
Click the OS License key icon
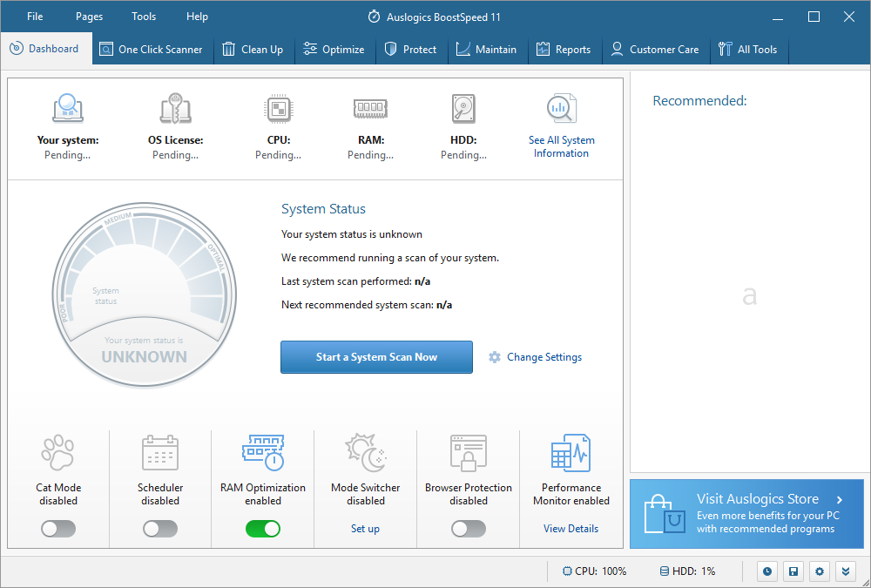pos(176,108)
